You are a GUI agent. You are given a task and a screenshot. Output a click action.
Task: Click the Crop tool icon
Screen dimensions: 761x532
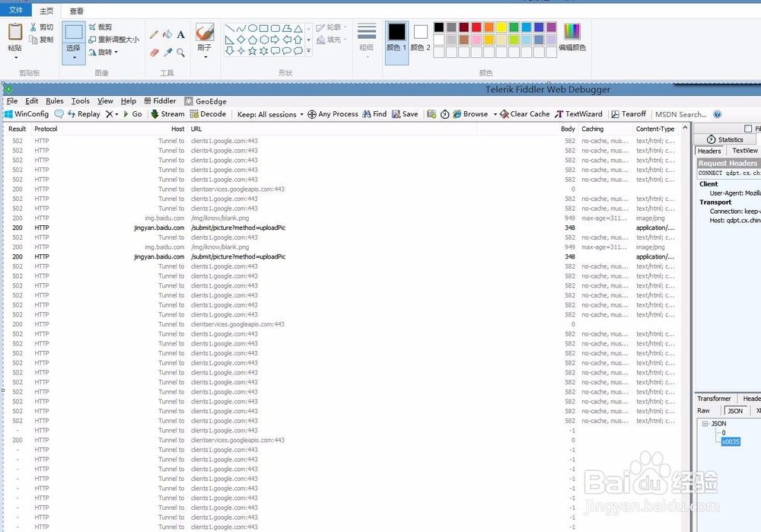click(92, 27)
